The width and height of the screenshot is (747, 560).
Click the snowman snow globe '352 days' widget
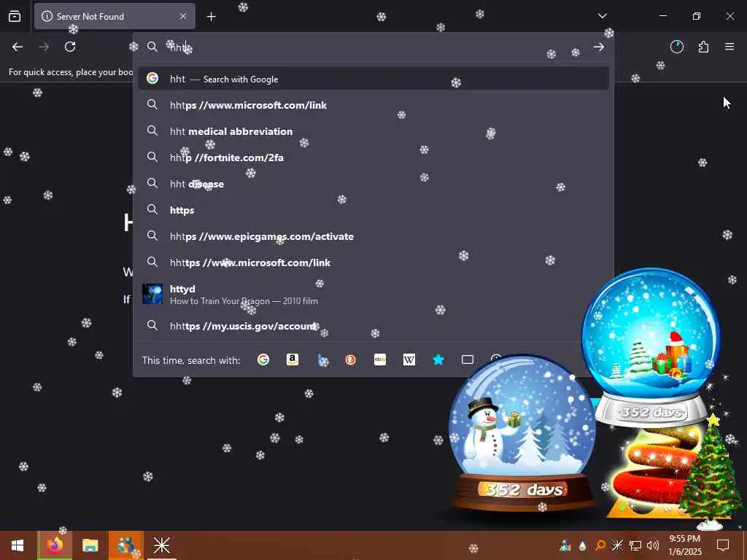pos(523,432)
